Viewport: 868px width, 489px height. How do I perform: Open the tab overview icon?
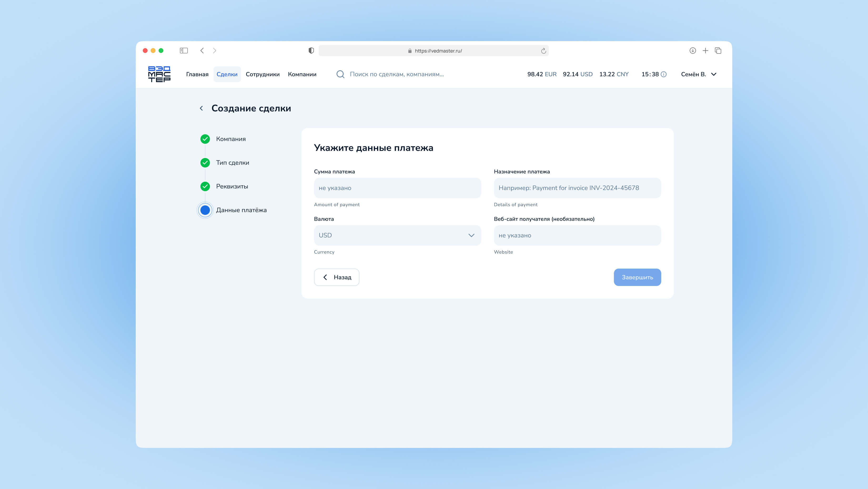pyautogui.click(x=718, y=51)
